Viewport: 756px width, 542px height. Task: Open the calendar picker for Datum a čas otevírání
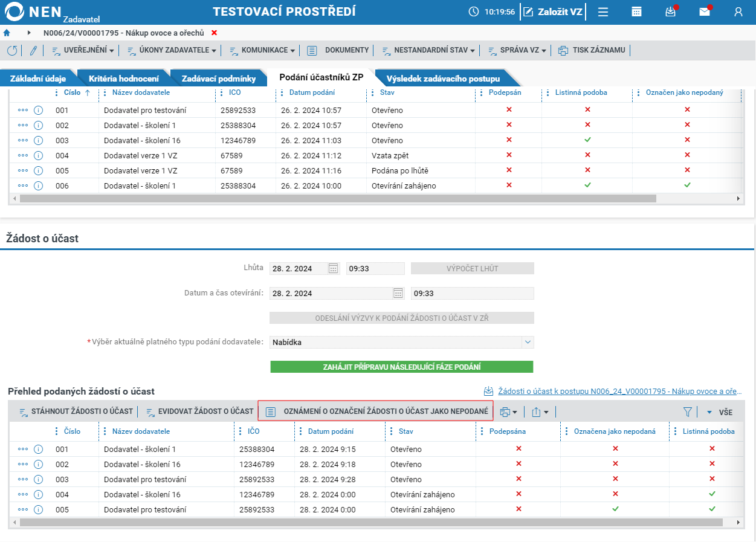pos(398,293)
